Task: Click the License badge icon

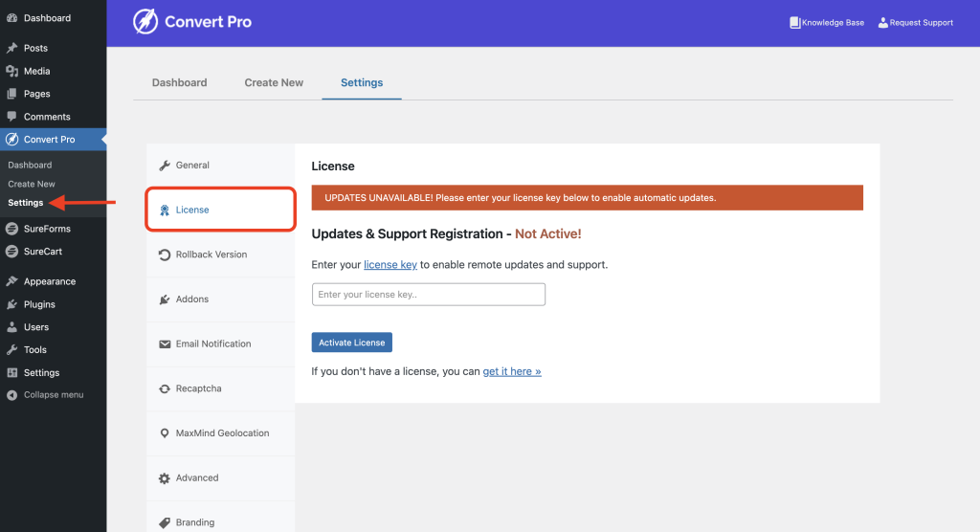Action: point(165,211)
